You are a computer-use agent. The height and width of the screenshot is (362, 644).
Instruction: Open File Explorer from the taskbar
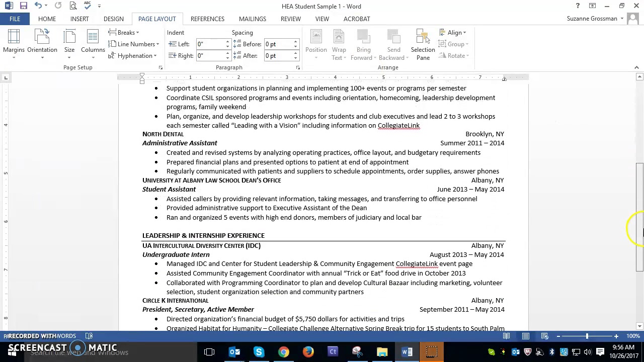coord(382,352)
